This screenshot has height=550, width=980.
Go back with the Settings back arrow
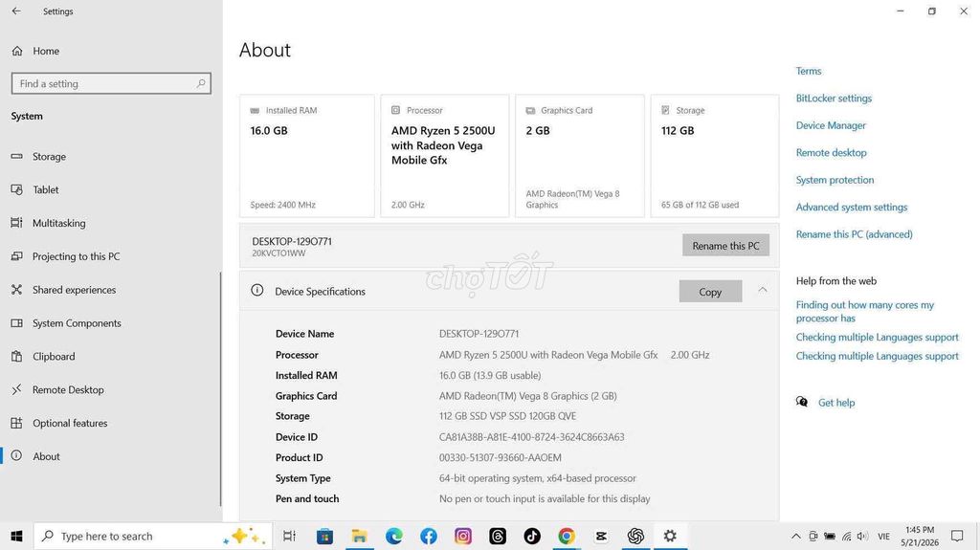pyautogui.click(x=16, y=11)
